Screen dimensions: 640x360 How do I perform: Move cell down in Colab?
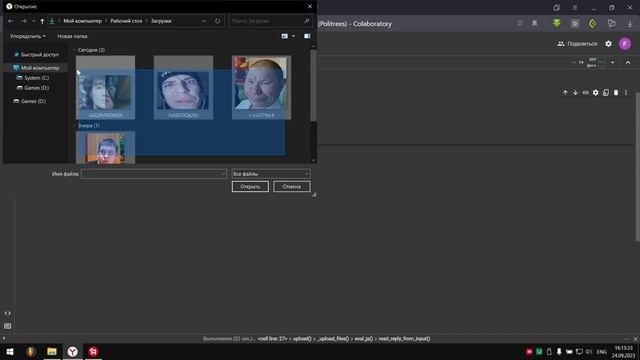click(575, 93)
